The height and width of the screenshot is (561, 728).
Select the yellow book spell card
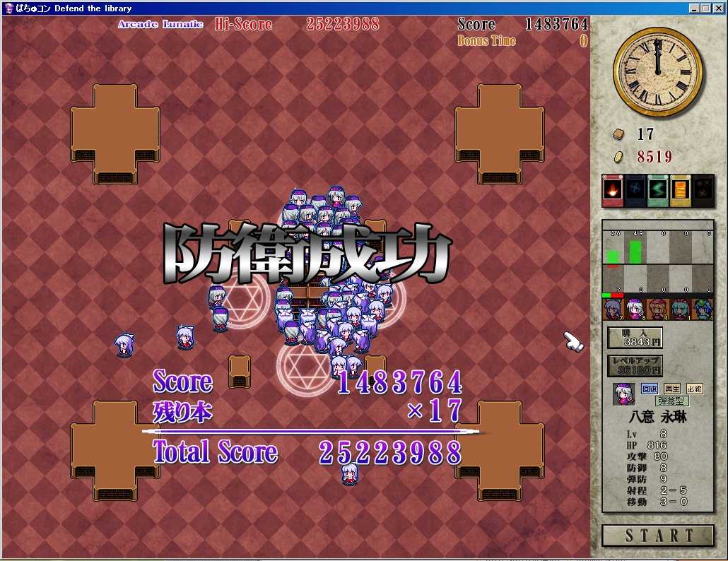[x=680, y=190]
